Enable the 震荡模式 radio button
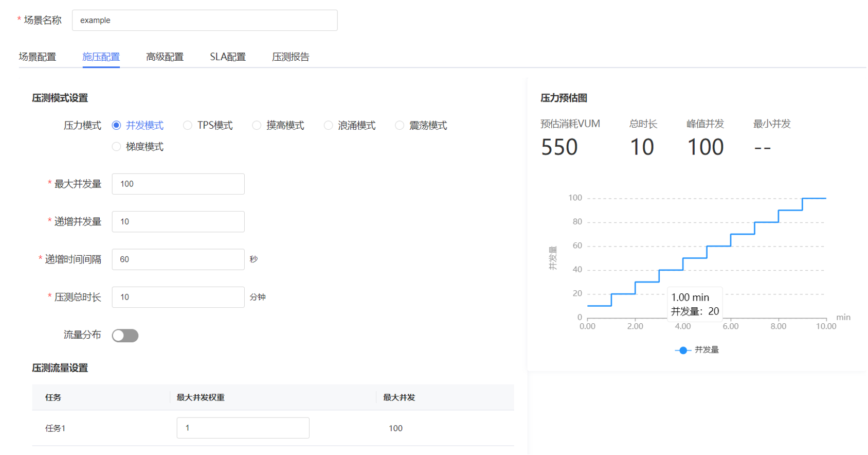The image size is (868, 455). coord(400,126)
